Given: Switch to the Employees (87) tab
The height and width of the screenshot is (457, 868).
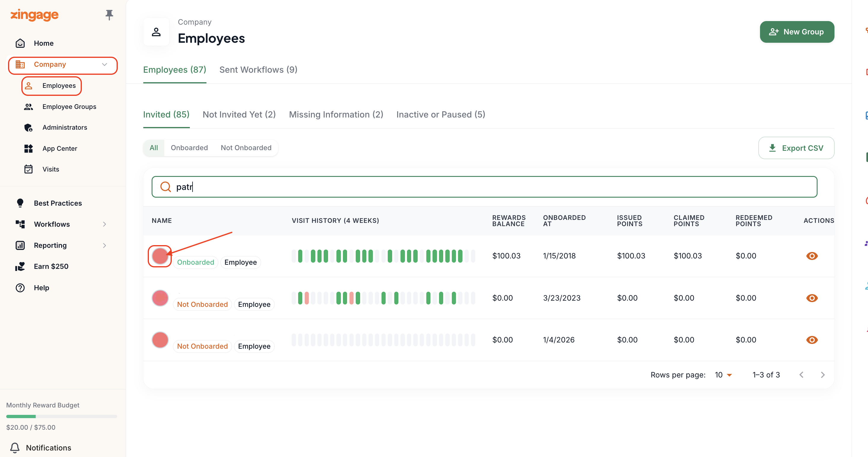Looking at the screenshot, I should pyautogui.click(x=174, y=70).
